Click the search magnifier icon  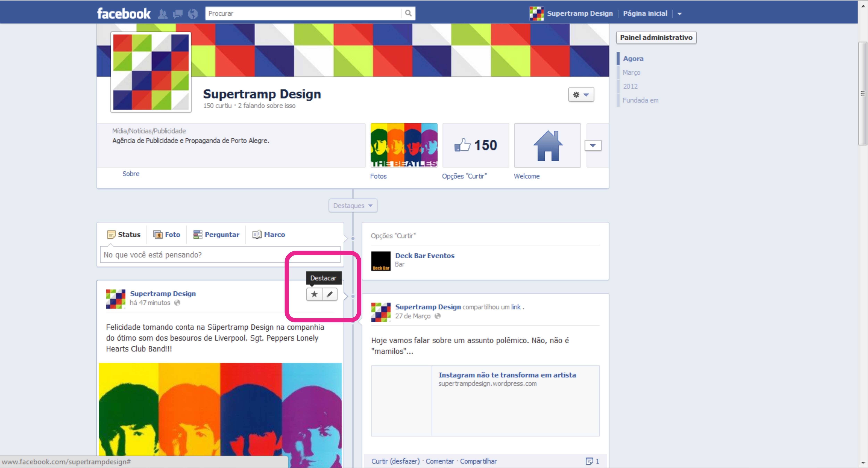(x=408, y=14)
